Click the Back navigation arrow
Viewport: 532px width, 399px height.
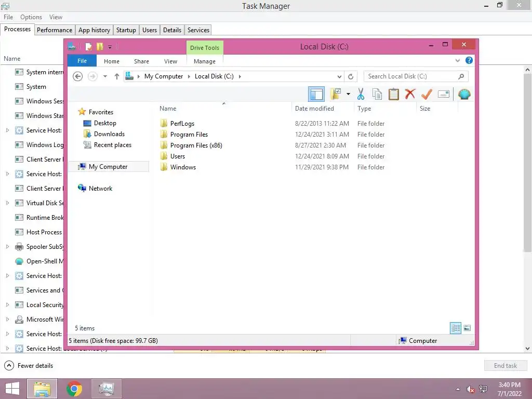tap(78, 76)
